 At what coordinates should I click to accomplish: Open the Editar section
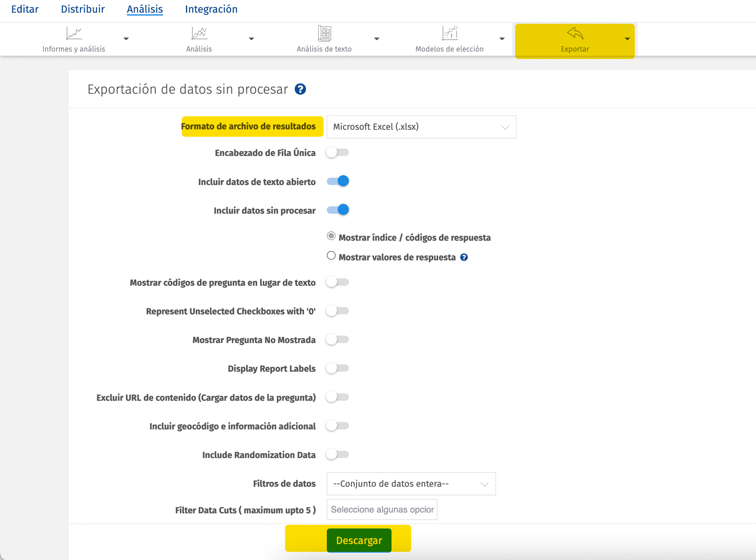24,9
